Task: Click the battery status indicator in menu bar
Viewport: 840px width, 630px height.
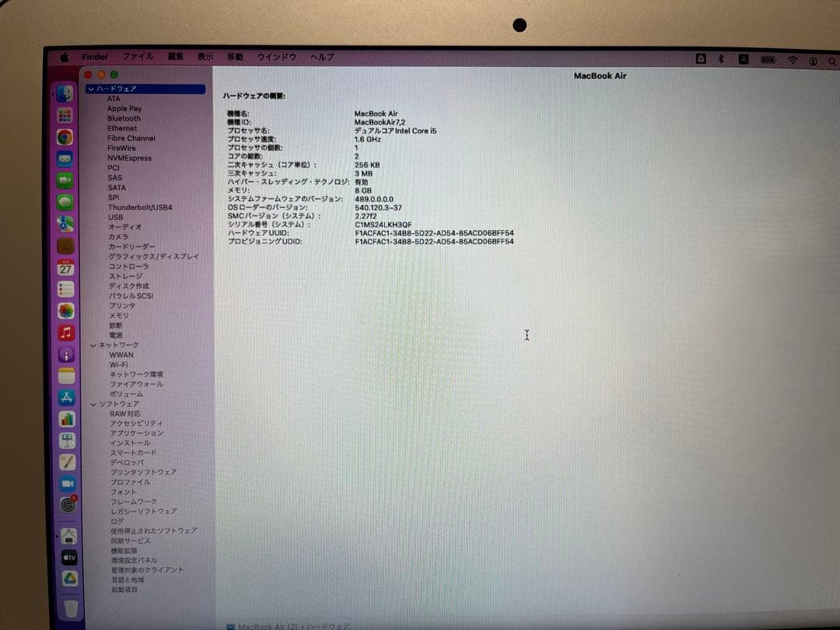Action: 767,59
